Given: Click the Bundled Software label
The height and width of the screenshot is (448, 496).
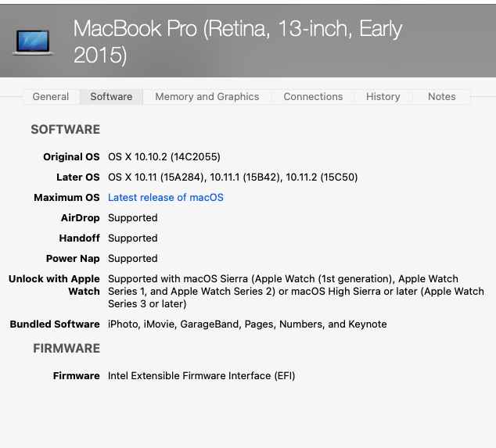Looking at the screenshot, I should 55,324.
